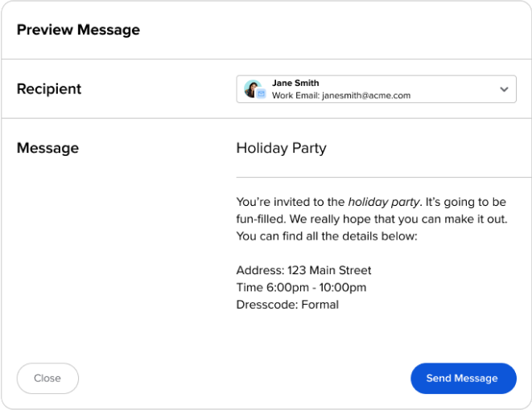Click the Recipient field label
Image resolution: width=532 pixels, height=410 pixels.
(x=49, y=88)
